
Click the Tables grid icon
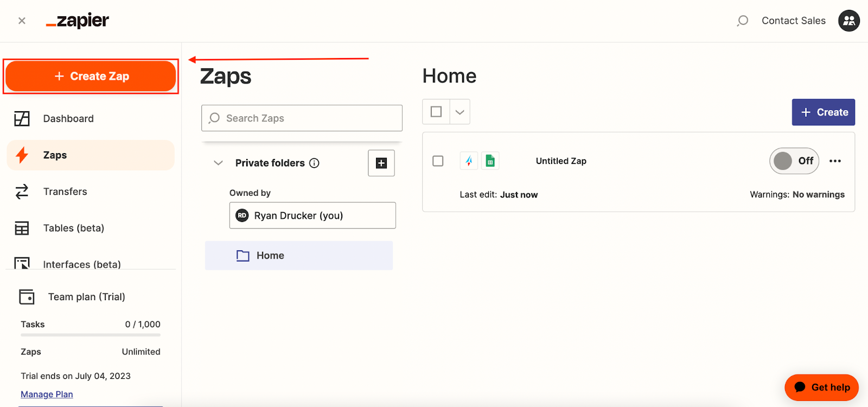pyautogui.click(x=22, y=228)
